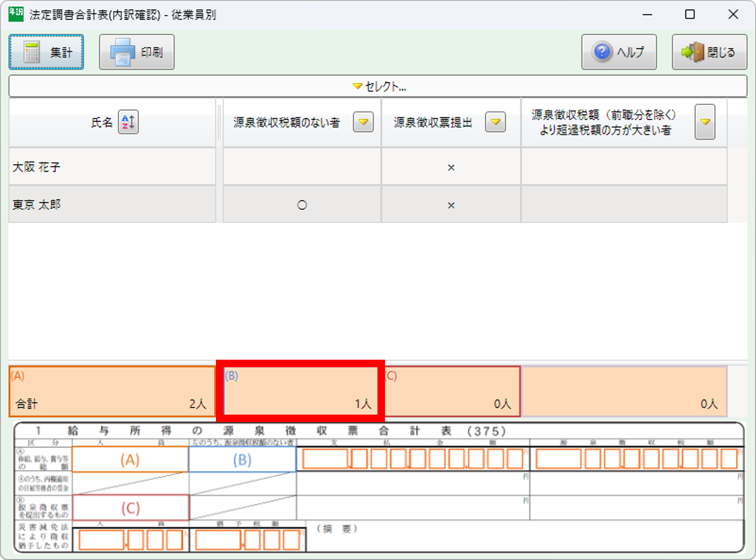
Task: Select the 大阪 花子 row
Action: click(x=112, y=167)
